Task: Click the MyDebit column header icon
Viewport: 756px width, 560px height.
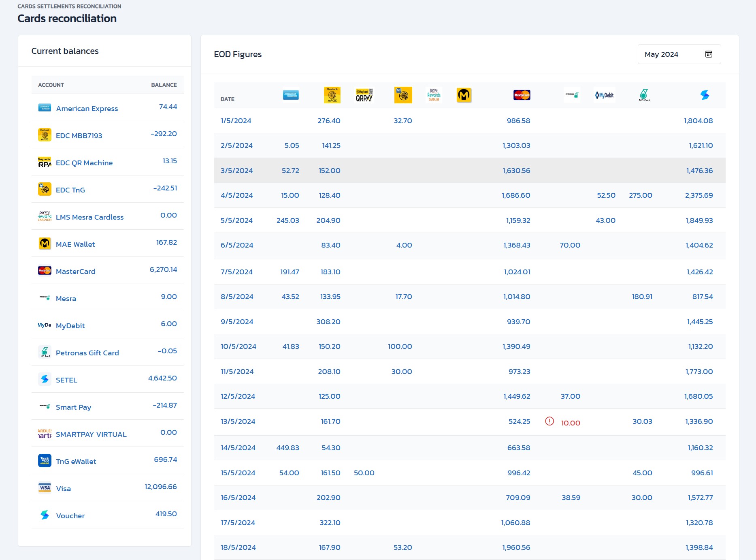Action: [604, 95]
